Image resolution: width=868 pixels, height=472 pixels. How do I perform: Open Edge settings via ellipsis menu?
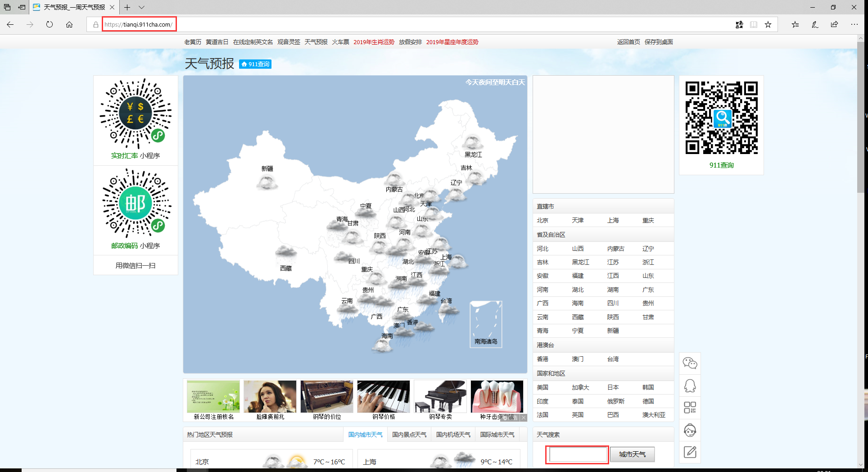point(854,25)
